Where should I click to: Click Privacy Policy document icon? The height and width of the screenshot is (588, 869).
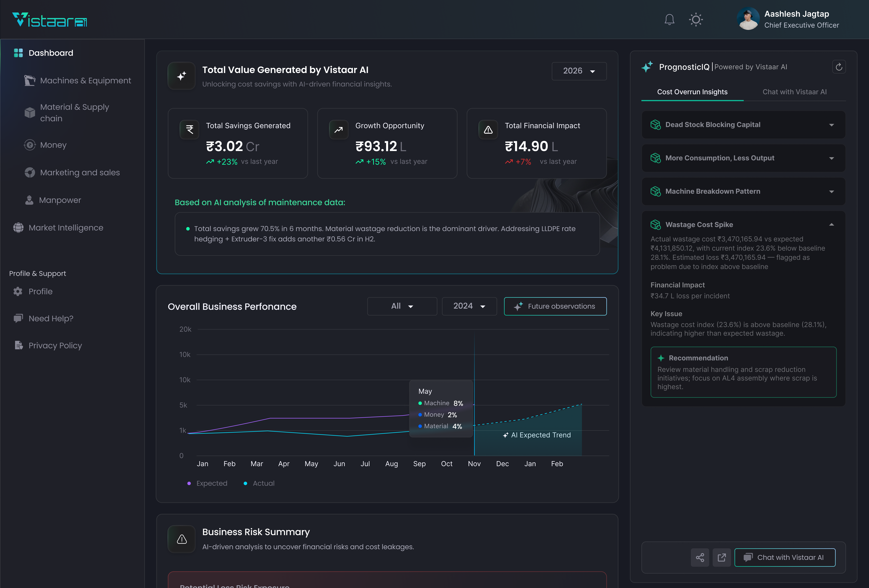(18, 345)
